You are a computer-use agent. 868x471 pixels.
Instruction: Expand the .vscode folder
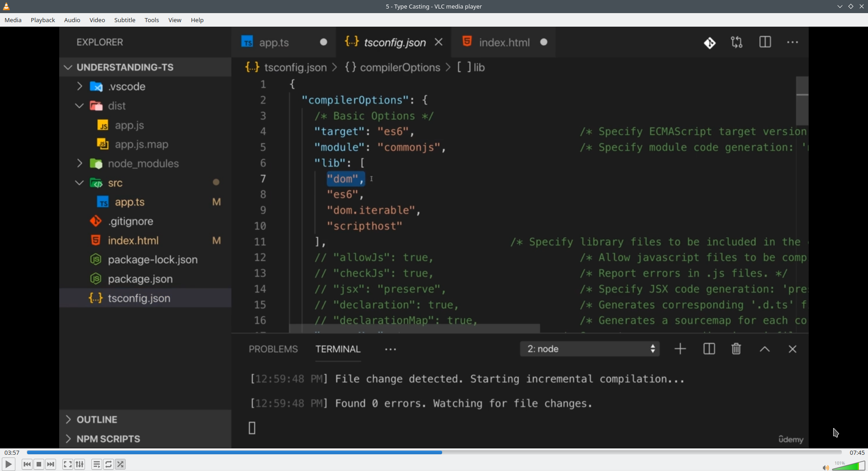[145, 86]
